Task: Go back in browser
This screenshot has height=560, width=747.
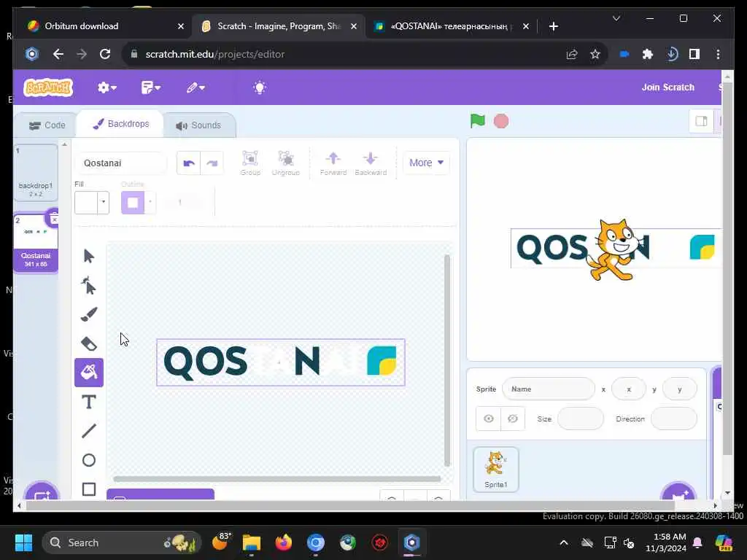Action: coord(58,54)
